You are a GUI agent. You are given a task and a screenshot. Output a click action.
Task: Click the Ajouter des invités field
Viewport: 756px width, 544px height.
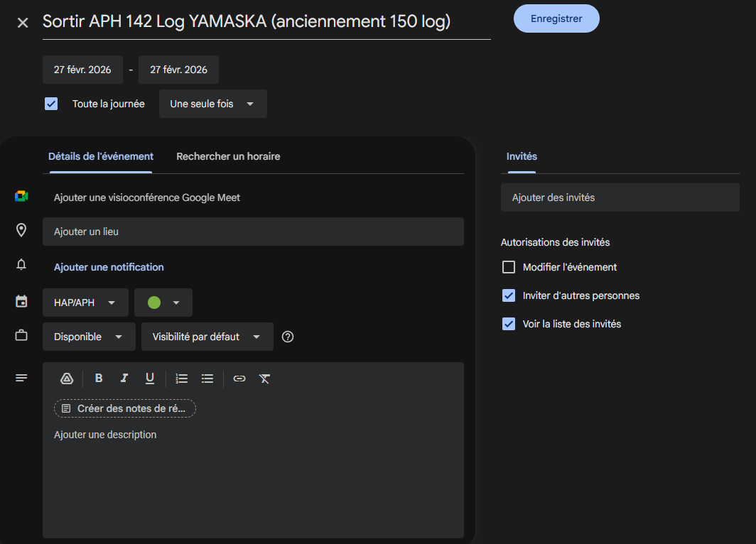pyautogui.click(x=620, y=197)
